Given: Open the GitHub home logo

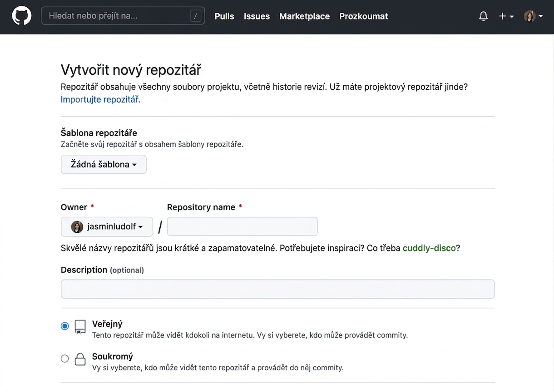Looking at the screenshot, I should (x=21, y=16).
